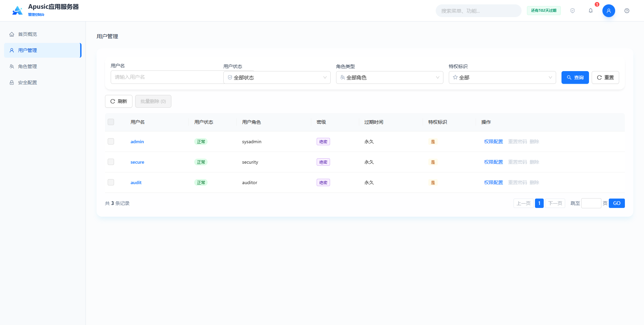Check the secure row checkbox
Viewport: 644px width, 325px height.
111,162
